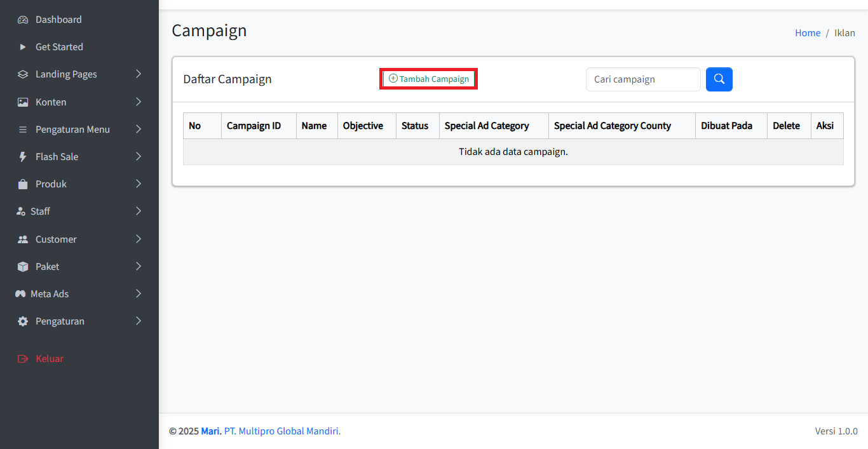Click the Produk shopping bag icon
Screen dimensions: 868x449
tap(23, 184)
